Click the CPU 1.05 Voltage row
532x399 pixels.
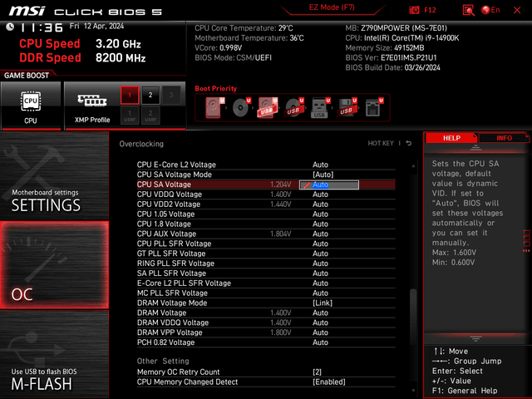pos(266,214)
